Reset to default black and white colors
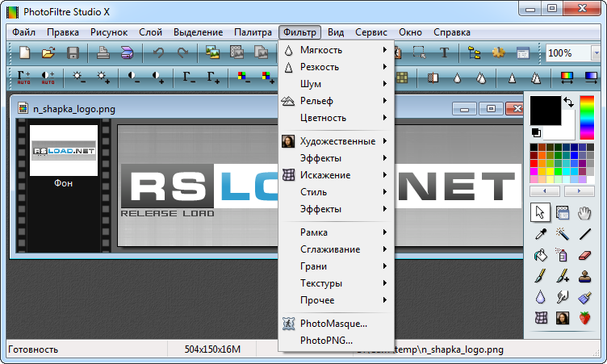The width and height of the screenshot is (607, 364). tap(536, 133)
